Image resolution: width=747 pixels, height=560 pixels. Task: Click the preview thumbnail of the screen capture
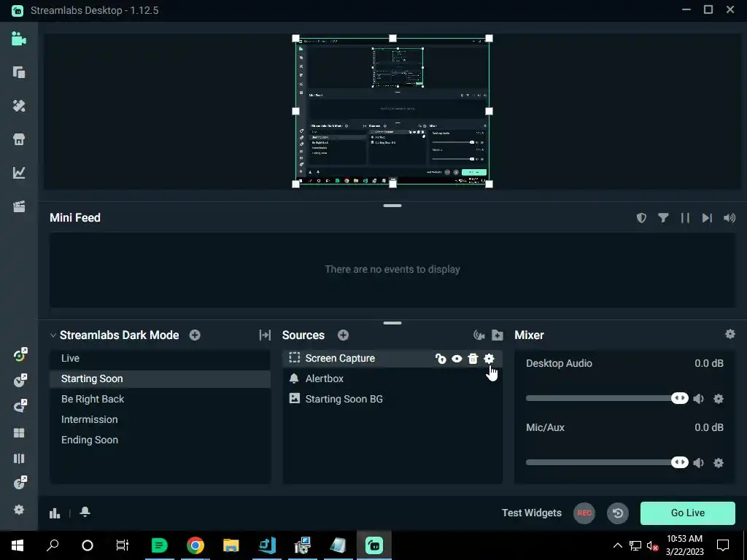tap(392, 111)
